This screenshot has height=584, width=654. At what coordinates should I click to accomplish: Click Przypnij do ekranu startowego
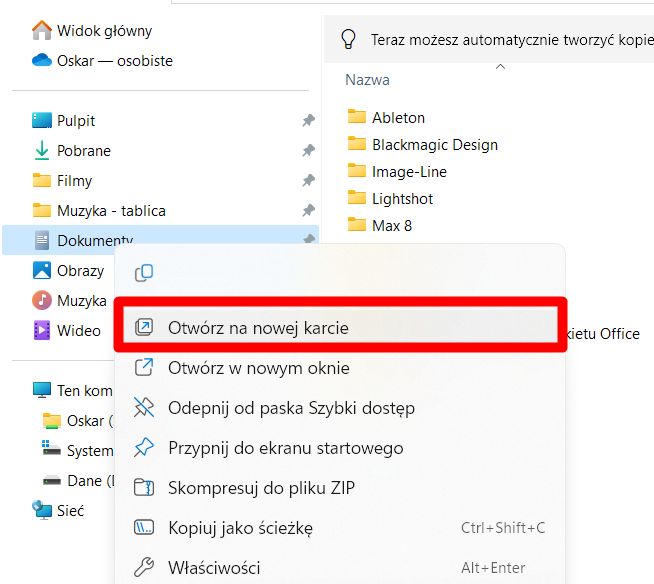285,448
